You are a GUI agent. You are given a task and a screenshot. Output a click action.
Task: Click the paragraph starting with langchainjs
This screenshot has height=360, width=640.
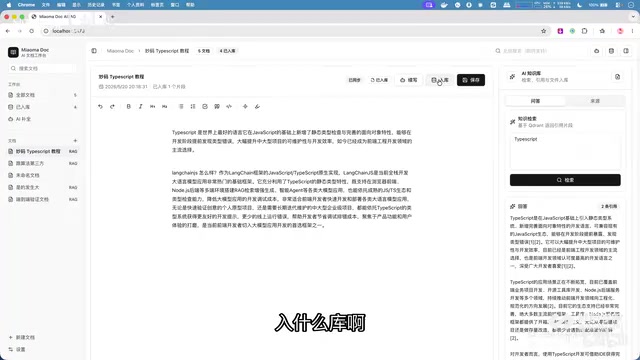[x=292, y=199]
